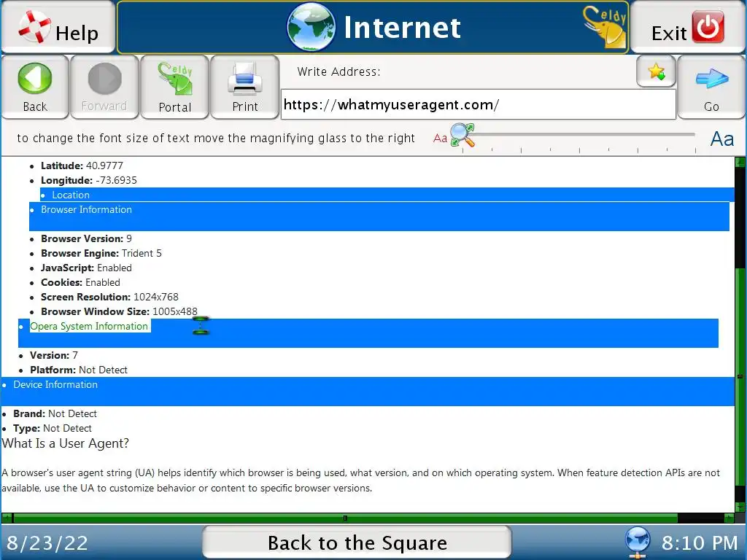
Task: Click the Longitude: -73.6935 line
Action: pyautogui.click(x=88, y=181)
